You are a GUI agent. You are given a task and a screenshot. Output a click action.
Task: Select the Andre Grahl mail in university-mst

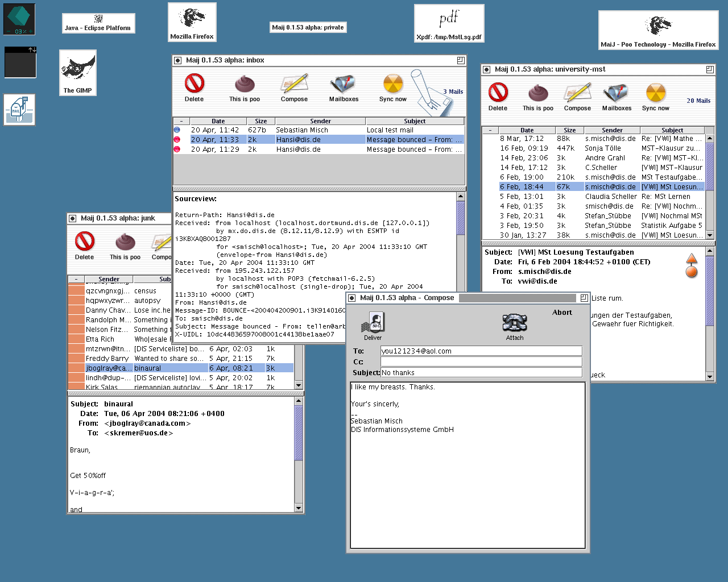(594, 158)
